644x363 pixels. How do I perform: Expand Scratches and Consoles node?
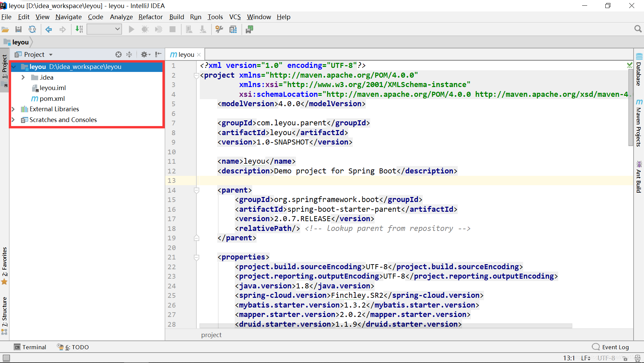[13, 120]
